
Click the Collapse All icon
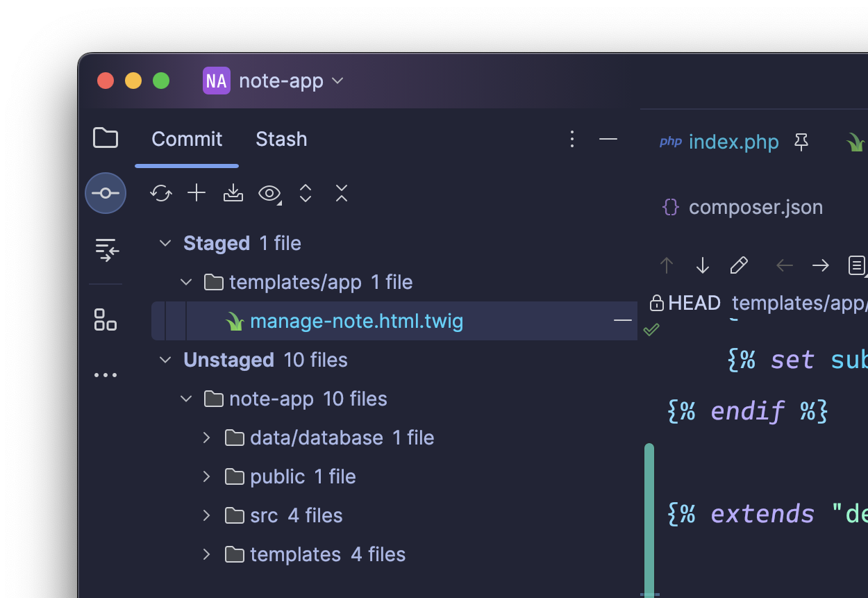341,193
